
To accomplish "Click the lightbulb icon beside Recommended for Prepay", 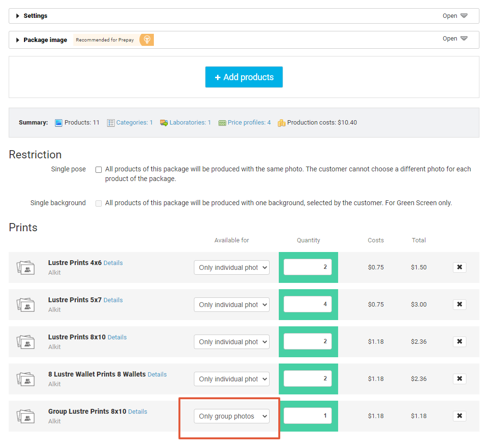I will point(147,40).
